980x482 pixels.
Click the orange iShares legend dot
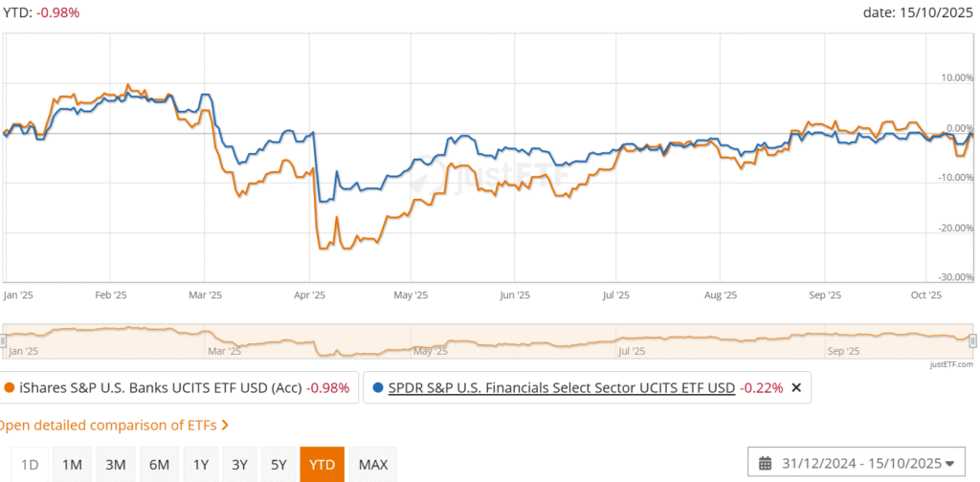pyautogui.click(x=9, y=388)
